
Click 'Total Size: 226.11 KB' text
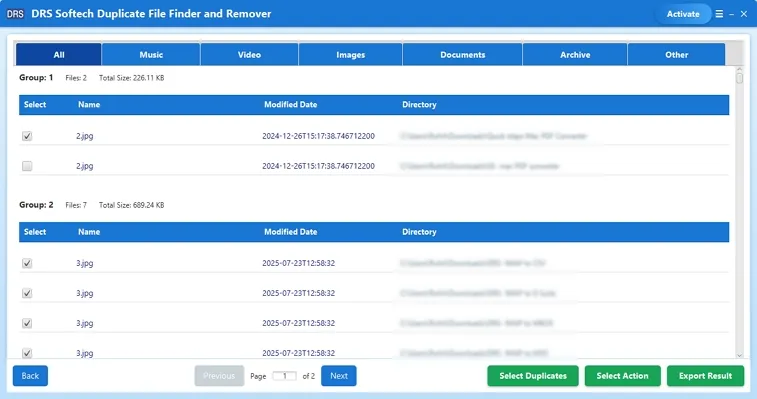[131, 78]
